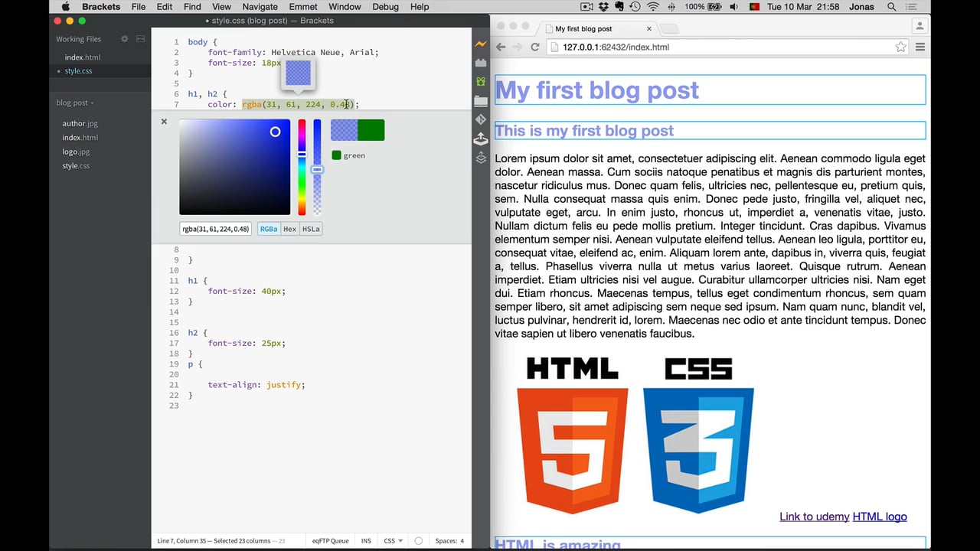Open the Navigate menu
The image size is (980, 551).
[x=260, y=7]
